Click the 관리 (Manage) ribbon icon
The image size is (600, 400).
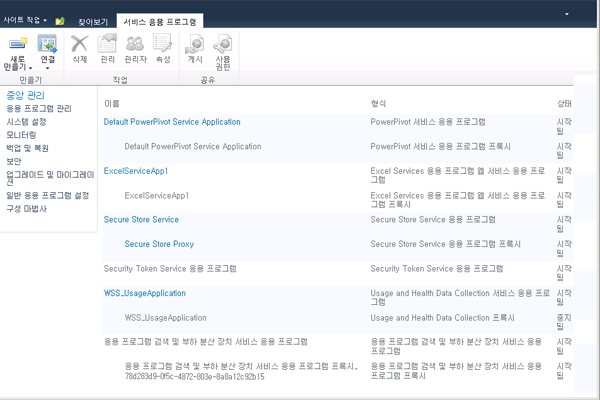click(x=107, y=43)
